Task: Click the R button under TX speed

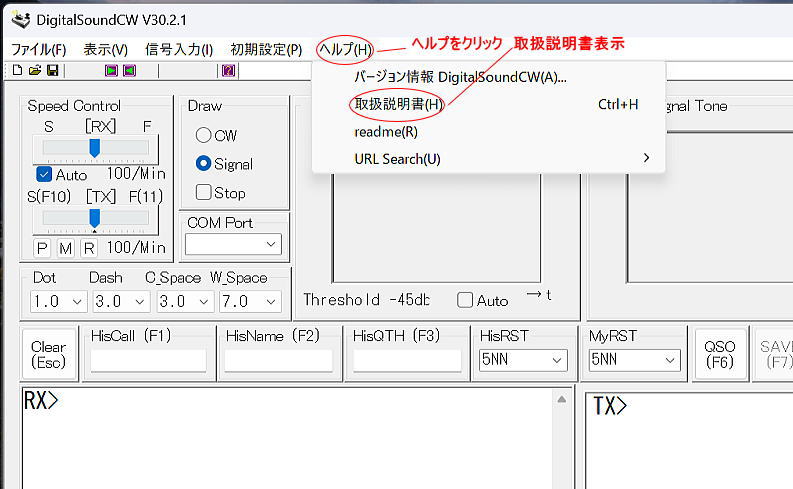Action: pyautogui.click(x=89, y=248)
